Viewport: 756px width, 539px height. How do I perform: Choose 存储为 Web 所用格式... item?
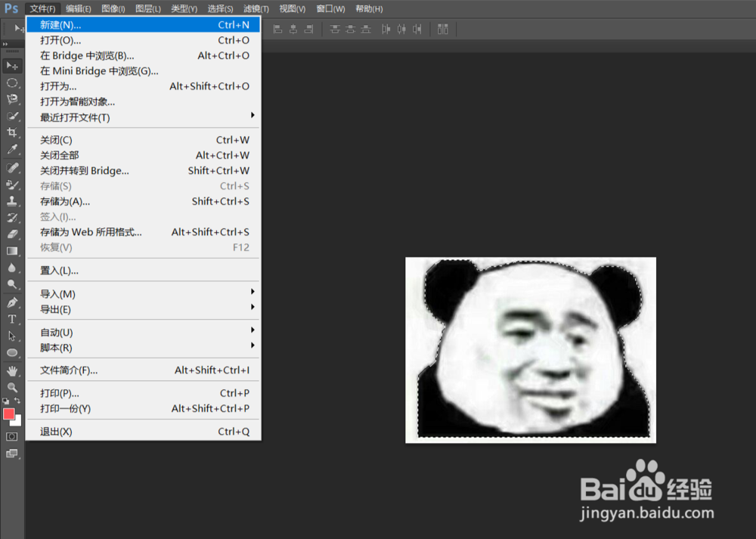tap(143, 232)
